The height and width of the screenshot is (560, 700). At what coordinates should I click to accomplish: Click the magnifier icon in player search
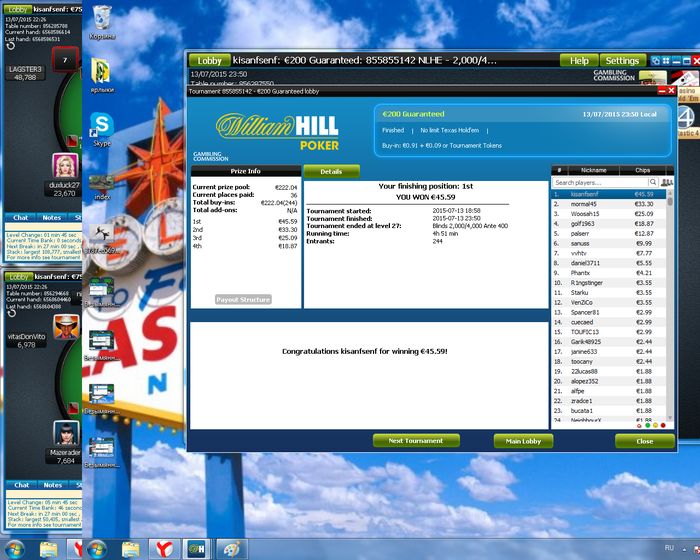click(653, 182)
